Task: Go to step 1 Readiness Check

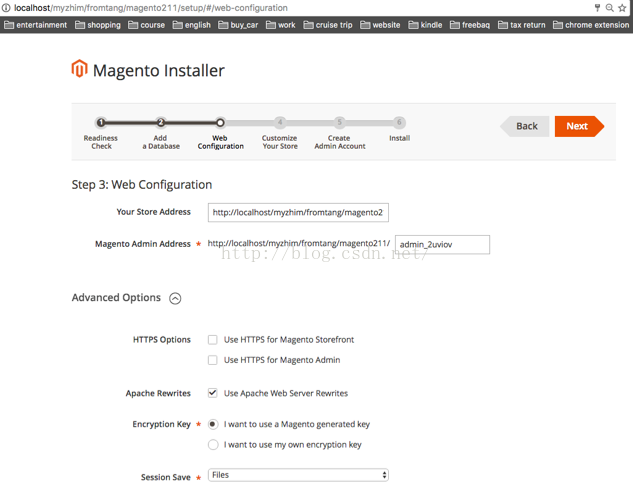Action: (101, 122)
